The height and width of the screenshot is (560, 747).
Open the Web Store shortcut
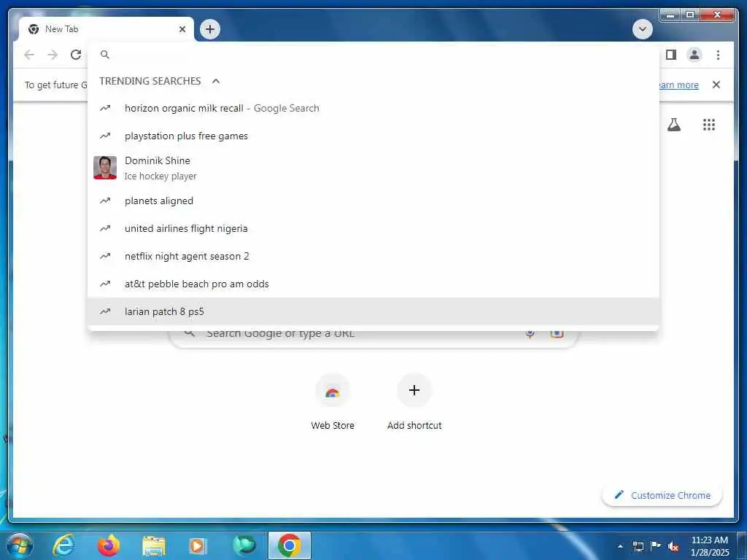333,402
